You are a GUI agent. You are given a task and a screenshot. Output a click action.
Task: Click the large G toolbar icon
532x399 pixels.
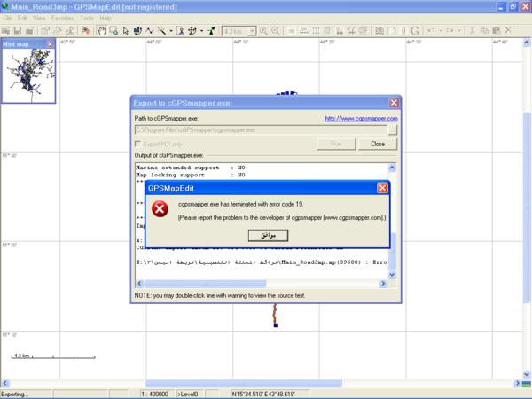pyautogui.click(x=415, y=31)
